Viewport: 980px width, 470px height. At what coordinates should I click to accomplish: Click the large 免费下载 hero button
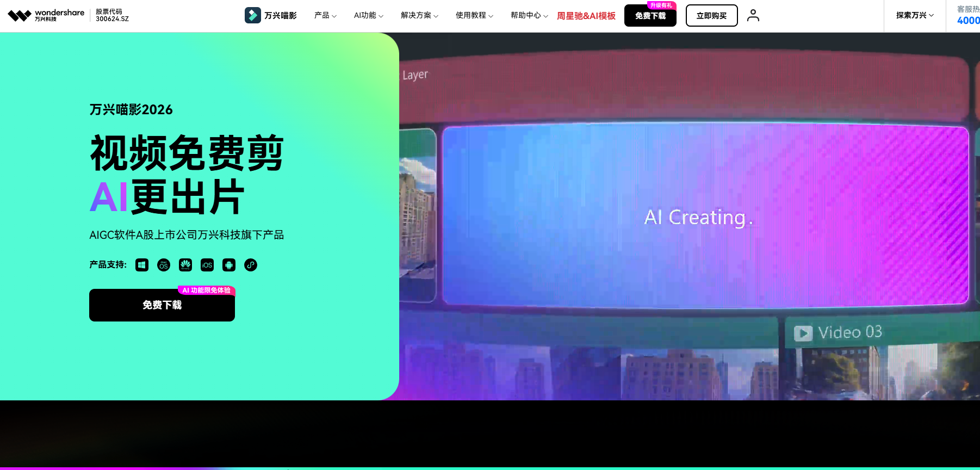[162, 305]
